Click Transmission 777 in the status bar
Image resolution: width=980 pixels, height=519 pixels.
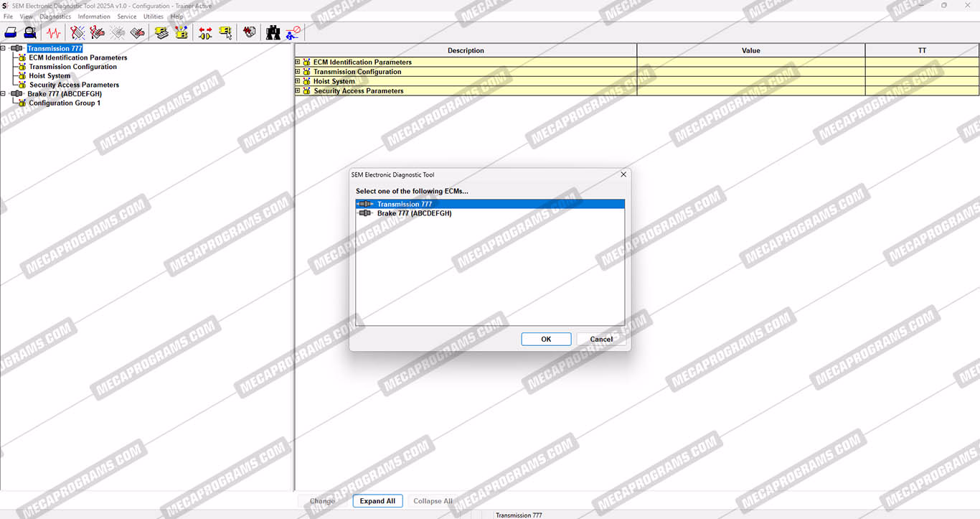(x=519, y=515)
